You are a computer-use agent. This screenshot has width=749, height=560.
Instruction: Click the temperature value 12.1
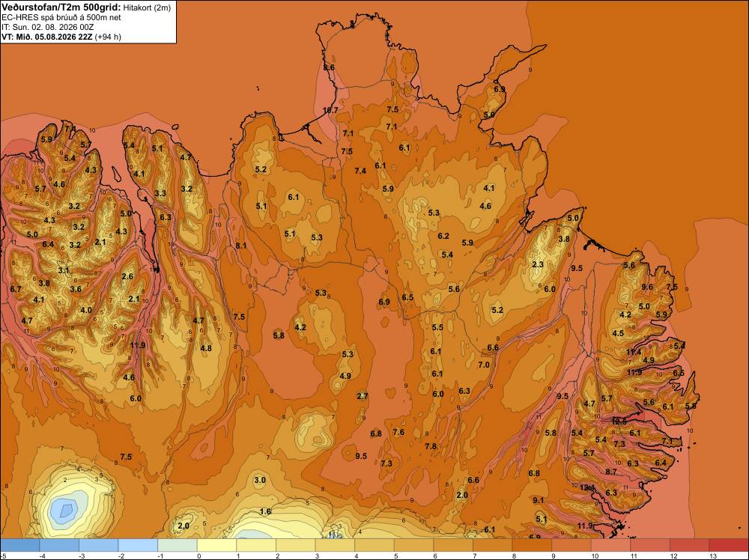point(587,487)
